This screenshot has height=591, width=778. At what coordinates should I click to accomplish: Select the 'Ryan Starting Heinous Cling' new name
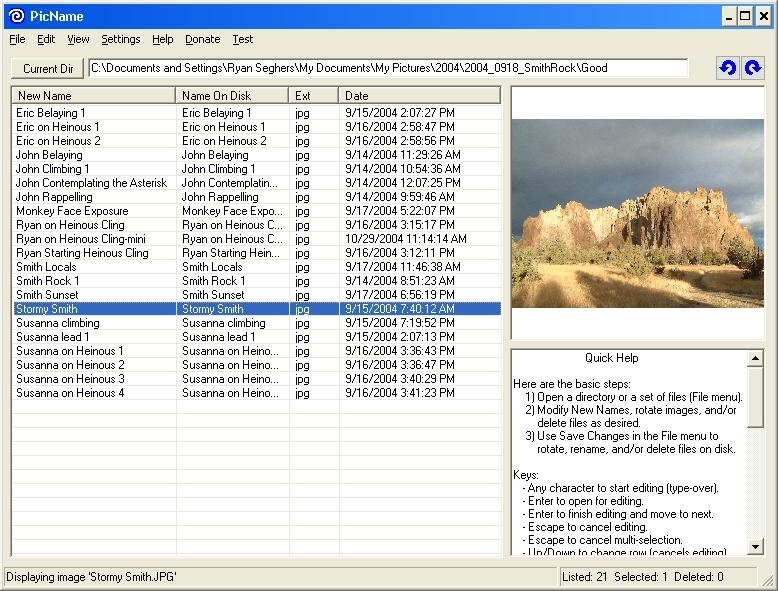[82, 253]
